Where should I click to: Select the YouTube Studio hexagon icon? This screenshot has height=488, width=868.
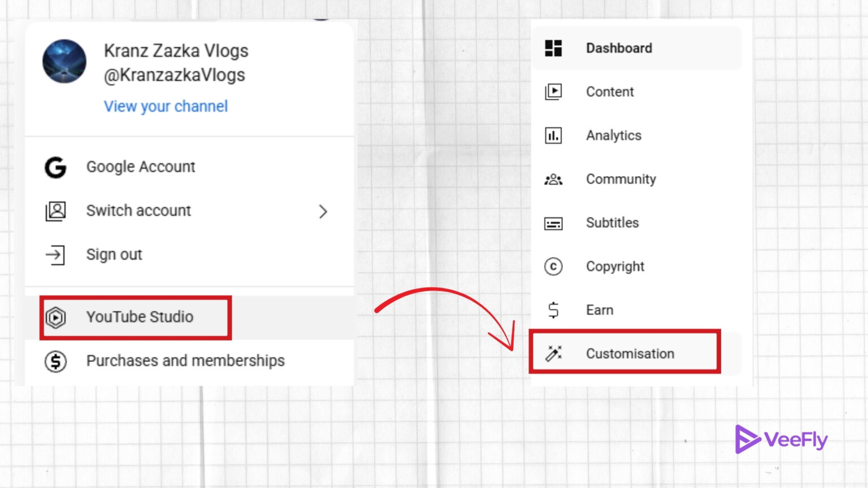coord(57,317)
